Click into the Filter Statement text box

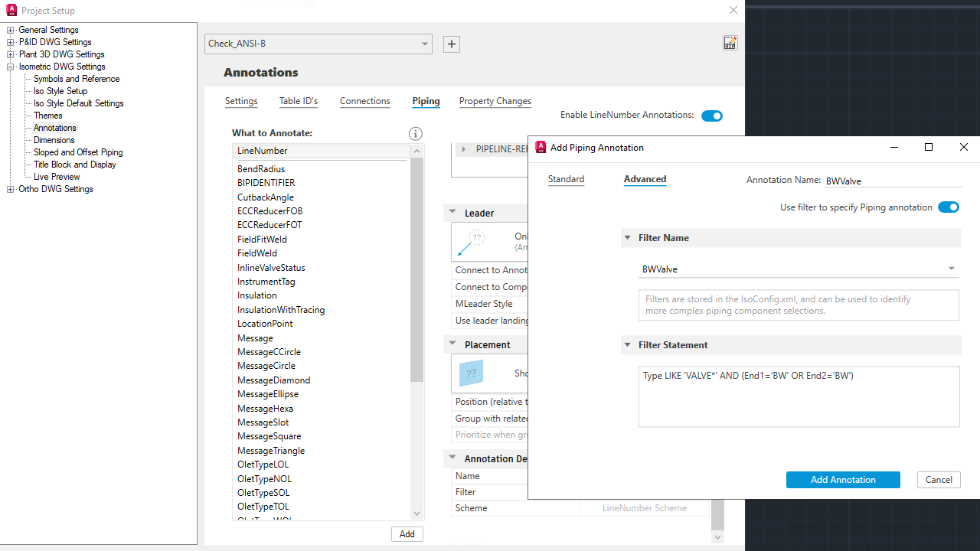pyautogui.click(x=799, y=396)
